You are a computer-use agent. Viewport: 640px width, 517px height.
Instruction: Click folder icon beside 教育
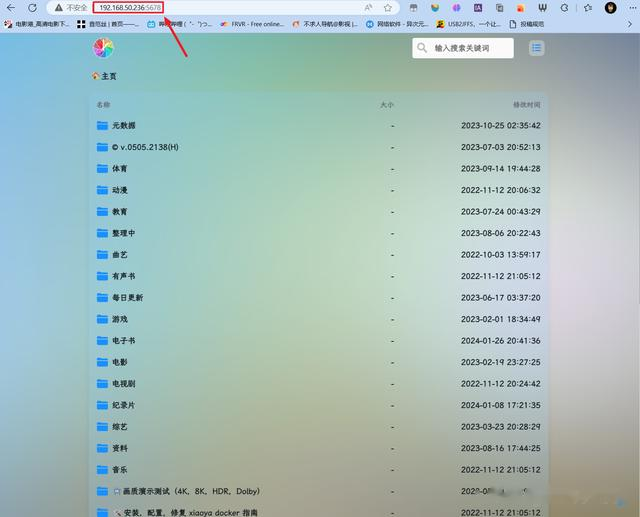[x=102, y=211]
